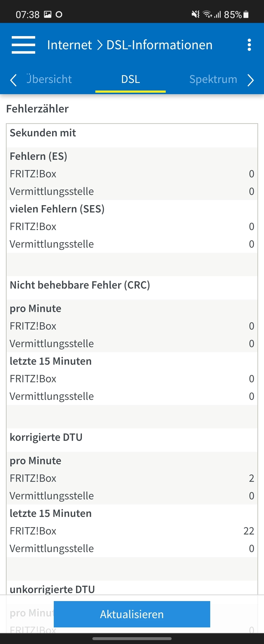Tap the mute icon in status bar
Screen dimensions: 264x644
point(195,14)
